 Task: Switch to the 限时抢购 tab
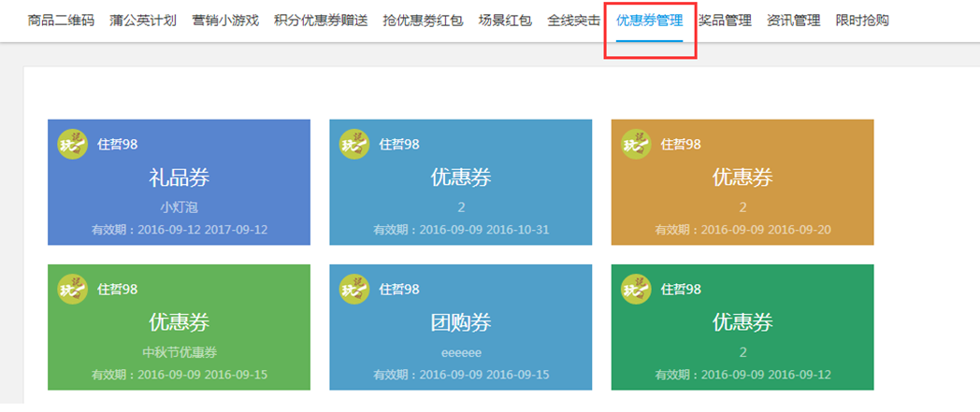coord(862,21)
